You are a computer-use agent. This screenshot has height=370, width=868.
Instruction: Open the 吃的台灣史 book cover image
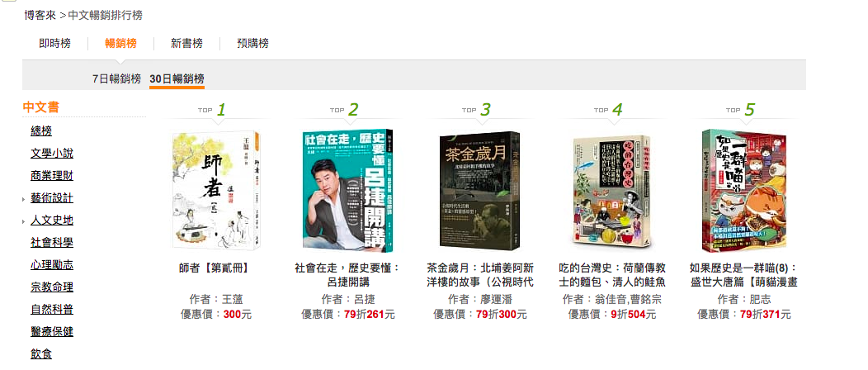click(x=612, y=190)
